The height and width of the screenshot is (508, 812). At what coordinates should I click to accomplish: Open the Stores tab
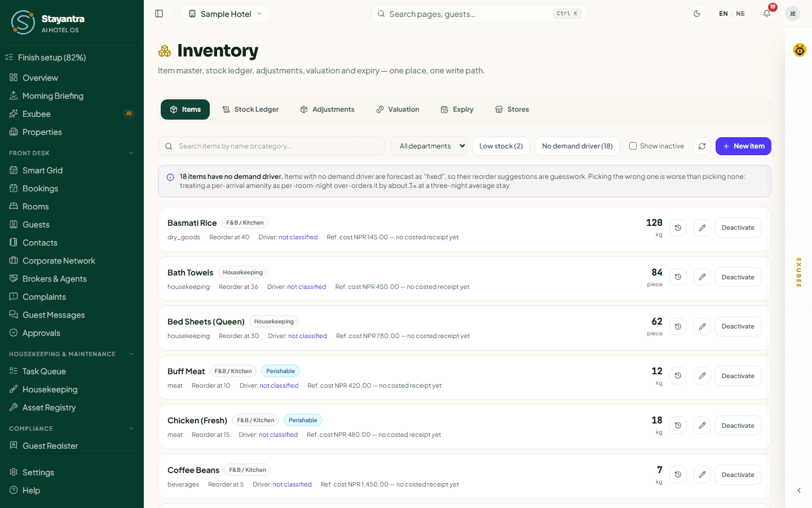512,110
